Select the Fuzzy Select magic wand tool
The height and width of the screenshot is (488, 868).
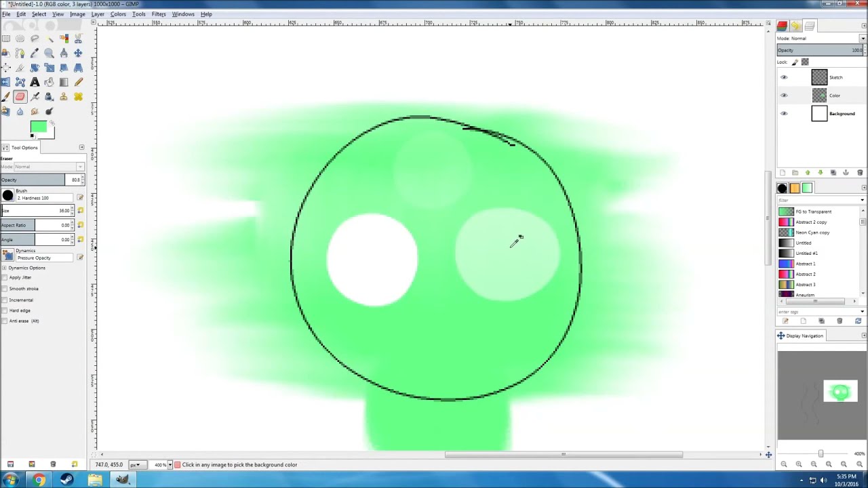coord(49,39)
